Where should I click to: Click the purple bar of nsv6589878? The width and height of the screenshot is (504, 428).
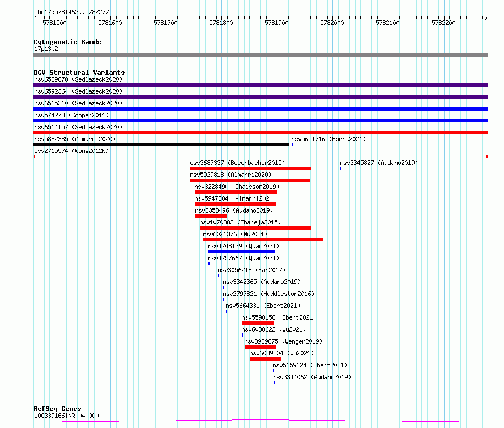[260, 85]
